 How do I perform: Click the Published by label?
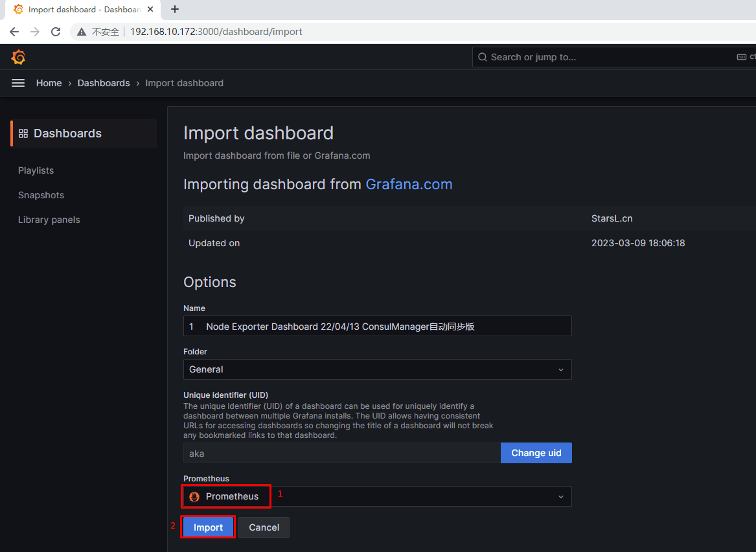(x=216, y=218)
